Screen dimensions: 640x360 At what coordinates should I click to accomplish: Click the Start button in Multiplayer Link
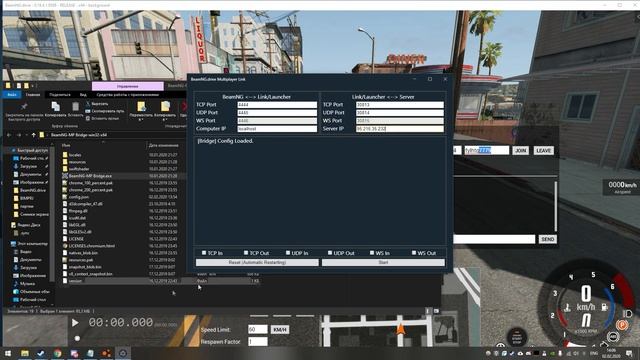coord(383,262)
